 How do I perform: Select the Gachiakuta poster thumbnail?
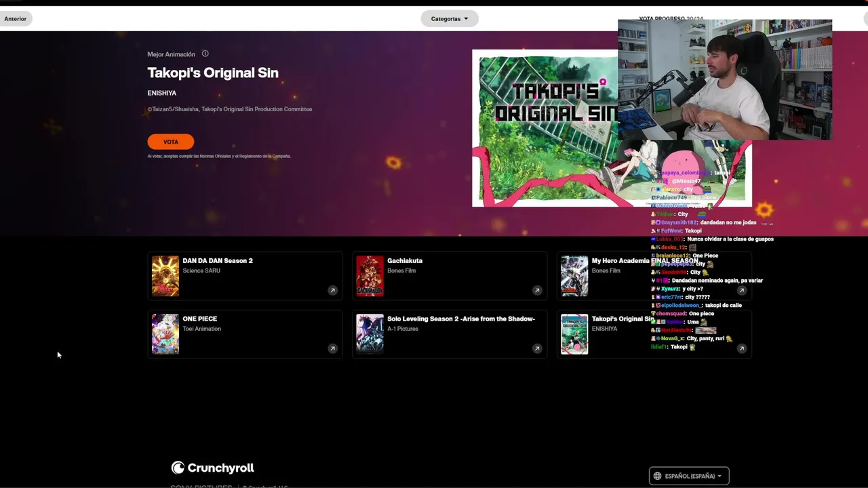click(370, 276)
